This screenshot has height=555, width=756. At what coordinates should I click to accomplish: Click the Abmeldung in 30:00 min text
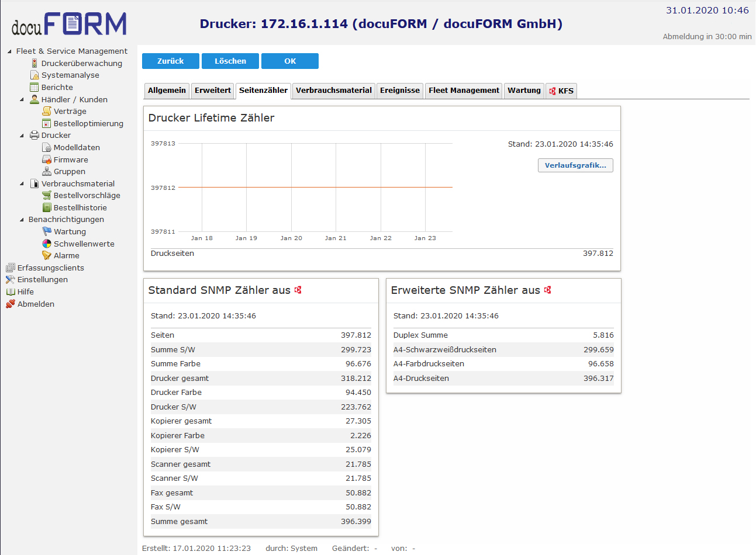coord(707,36)
